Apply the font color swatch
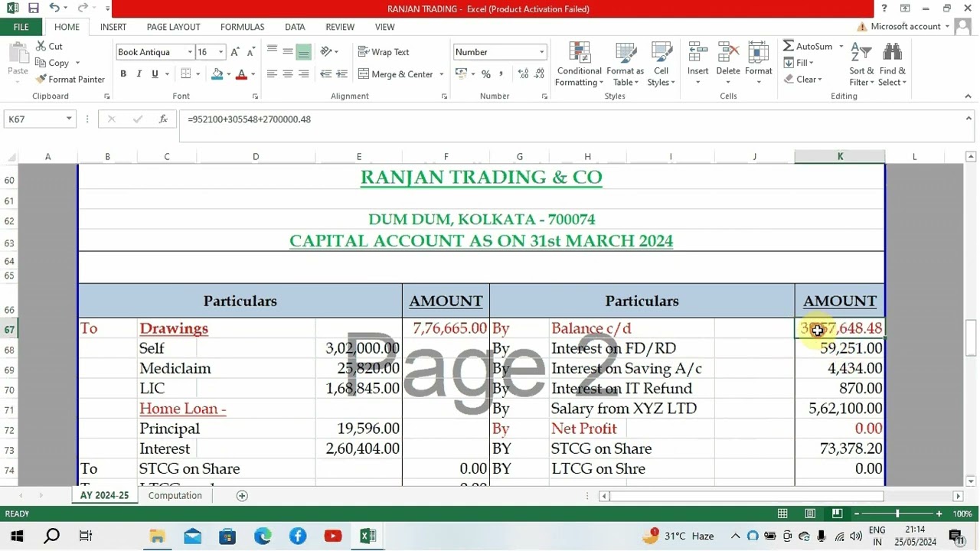Screen dimensions: 980x551 [242, 74]
